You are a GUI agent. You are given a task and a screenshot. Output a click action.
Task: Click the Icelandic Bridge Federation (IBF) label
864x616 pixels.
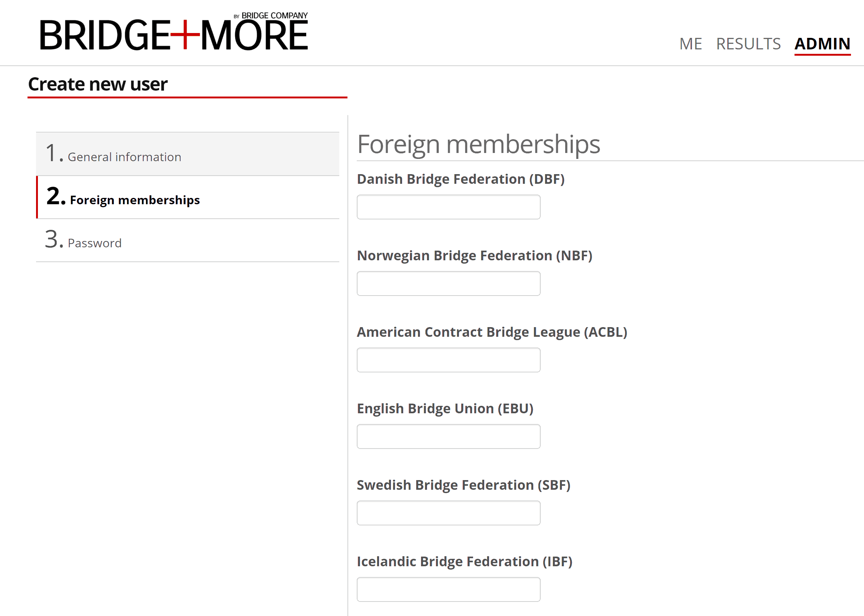[x=464, y=561]
